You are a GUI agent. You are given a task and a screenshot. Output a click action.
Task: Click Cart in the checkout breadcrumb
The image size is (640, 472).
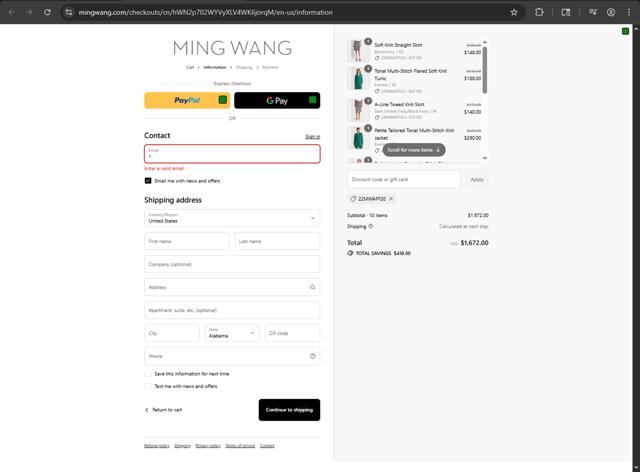coord(190,67)
